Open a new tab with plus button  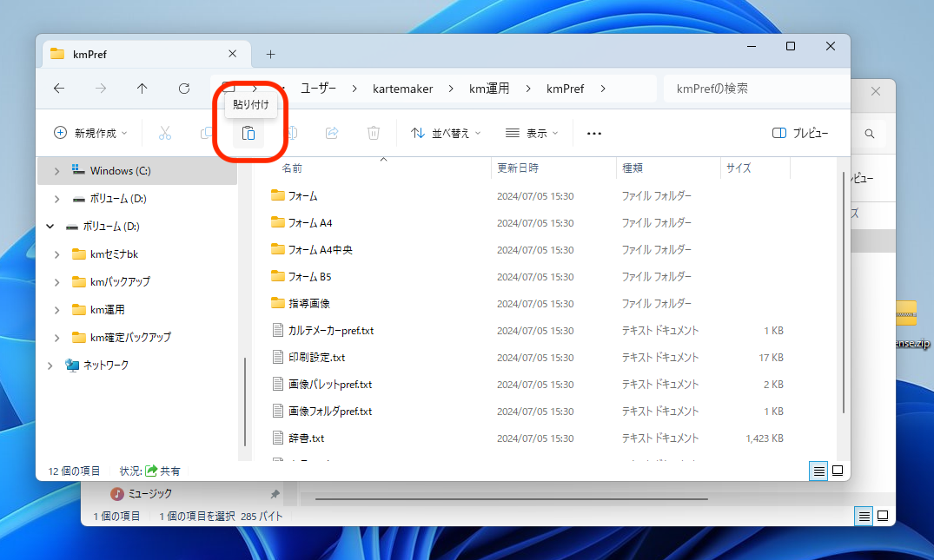(x=270, y=54)
